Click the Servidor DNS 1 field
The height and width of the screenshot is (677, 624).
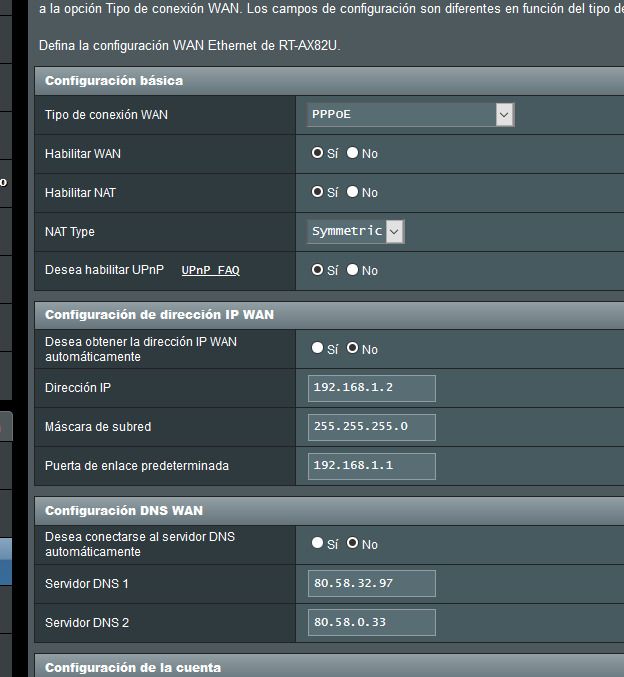point(372,583)
